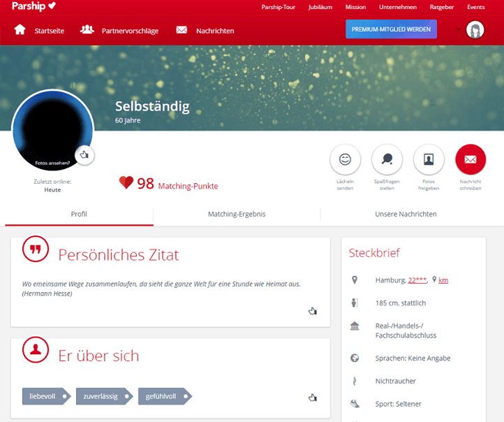Expand the account dropdown arrow
This screenshot has height=422, width=504.
coord(458,29)
